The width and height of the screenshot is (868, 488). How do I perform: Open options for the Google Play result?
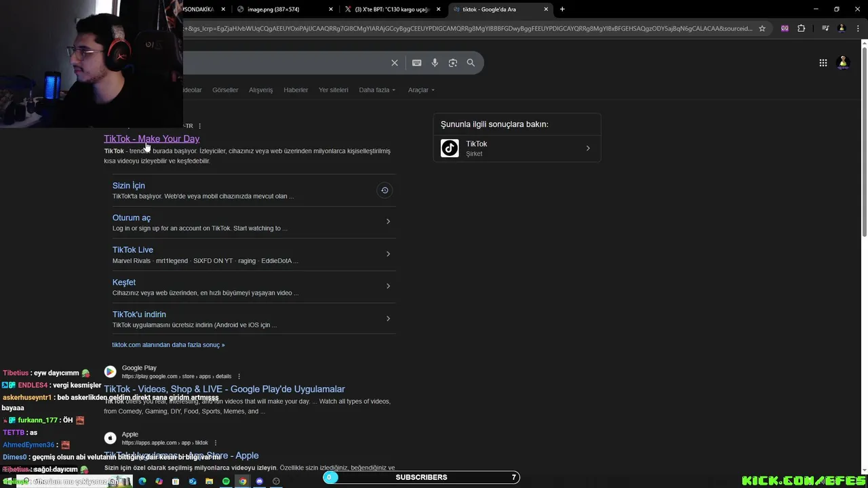(x=239, y=376)
